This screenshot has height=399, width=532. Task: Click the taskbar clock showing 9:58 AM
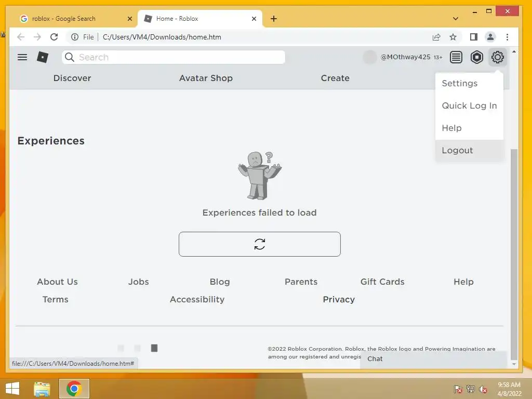[509, 389]
